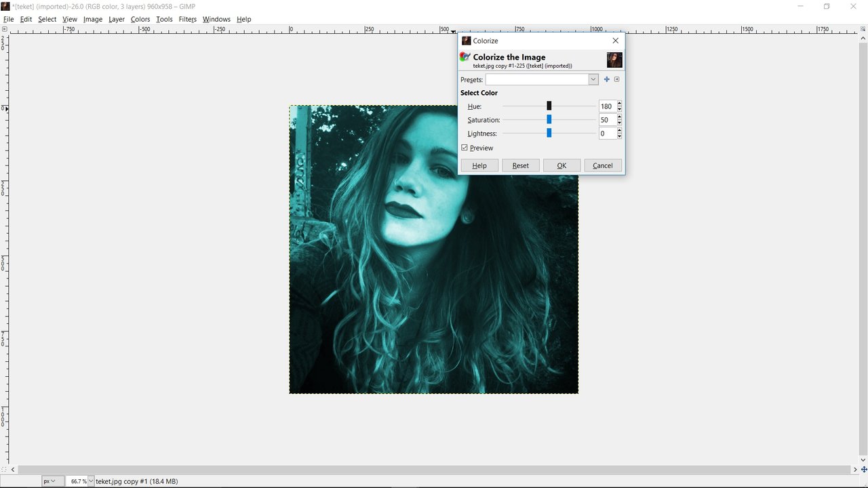Open the Navigation preview icon at bottom-right
868x488 pixels.
[x=862, y=469]
